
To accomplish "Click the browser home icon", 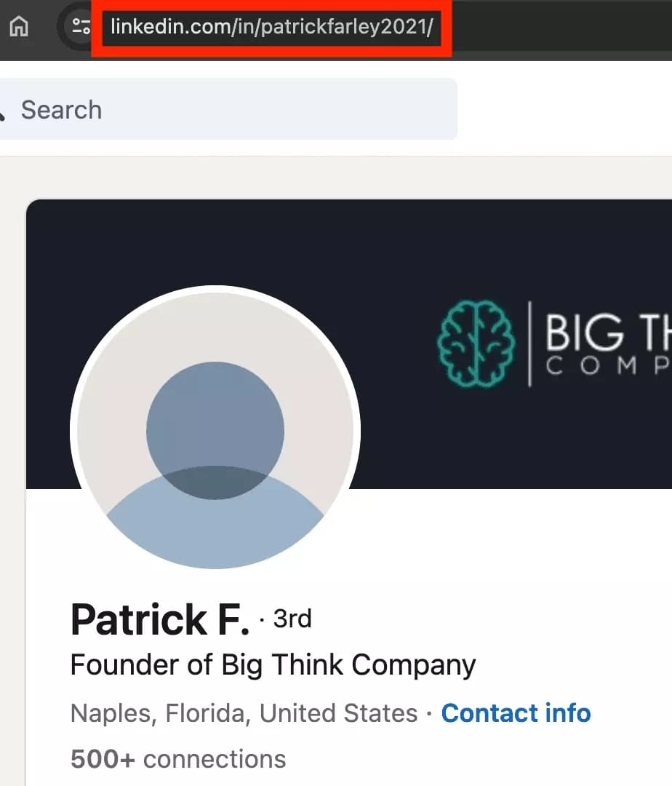I will click(19, 25).
